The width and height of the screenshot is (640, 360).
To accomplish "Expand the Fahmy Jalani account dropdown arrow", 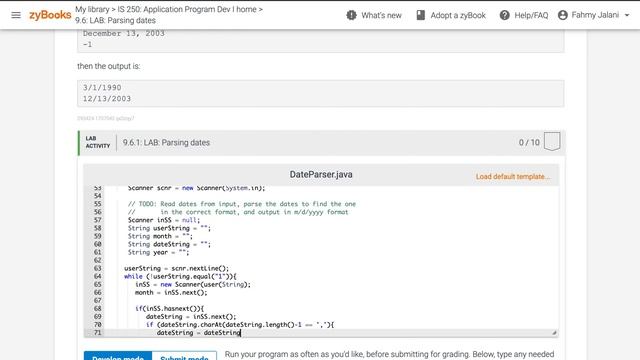I will (627, 15).
